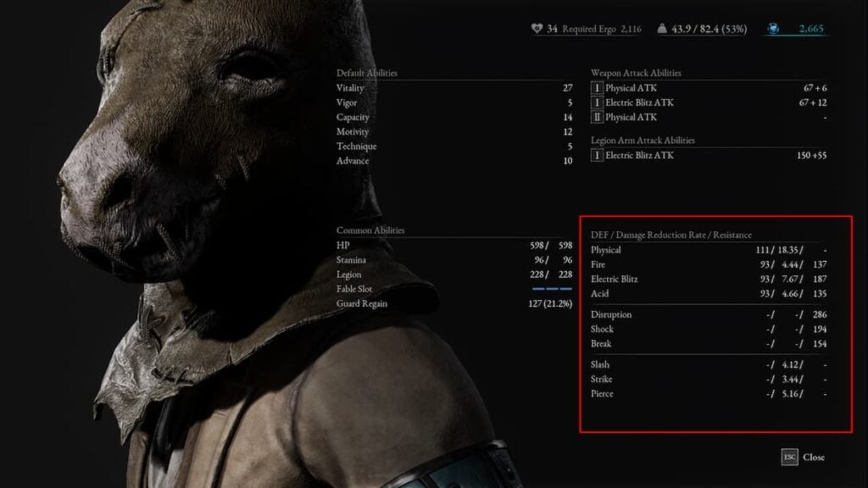Click the HP value 598 / 598
868x488 pixels.
[551, 245]
